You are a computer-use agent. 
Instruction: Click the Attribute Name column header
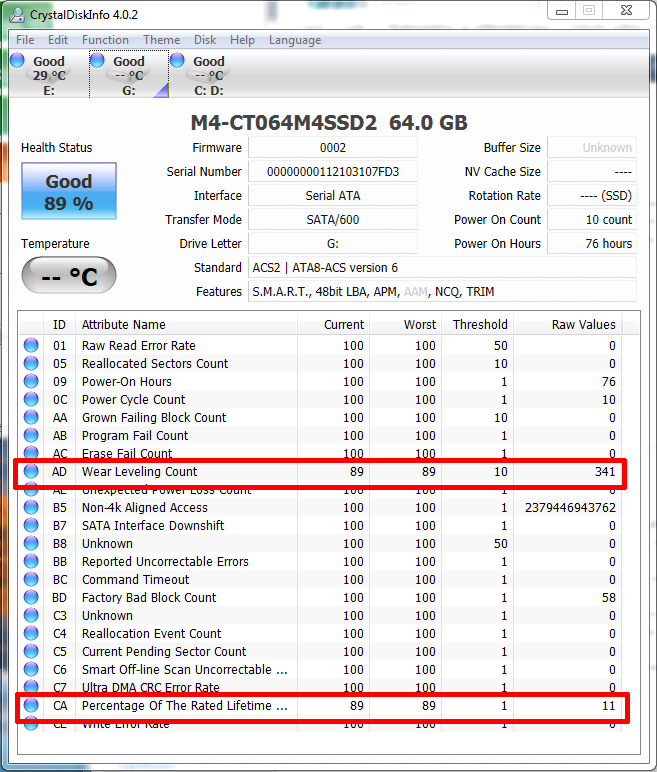pos(186,325)
